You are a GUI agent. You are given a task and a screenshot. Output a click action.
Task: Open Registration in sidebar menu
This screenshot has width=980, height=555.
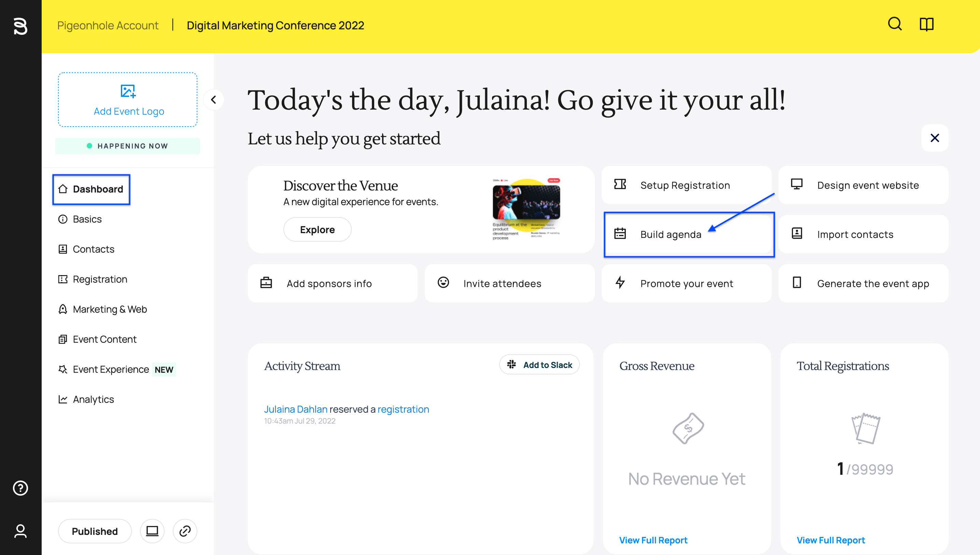click(x=100, y=280)
